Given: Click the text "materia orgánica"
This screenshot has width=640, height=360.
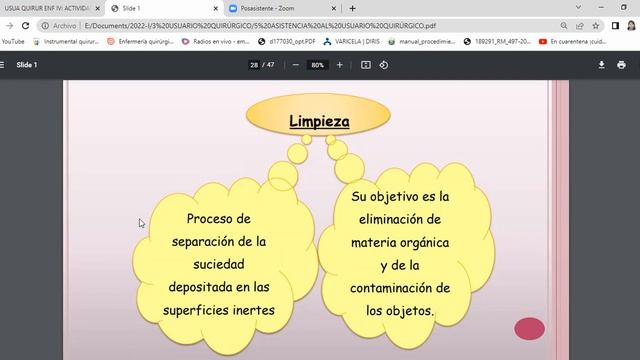Looking at the screenshot, I should click(x=400, y=242).
